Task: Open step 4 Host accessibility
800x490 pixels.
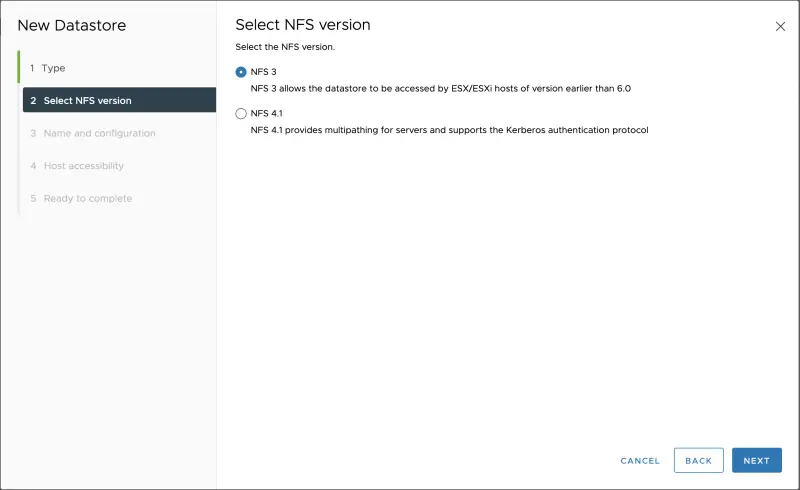Action: point(83,166)
